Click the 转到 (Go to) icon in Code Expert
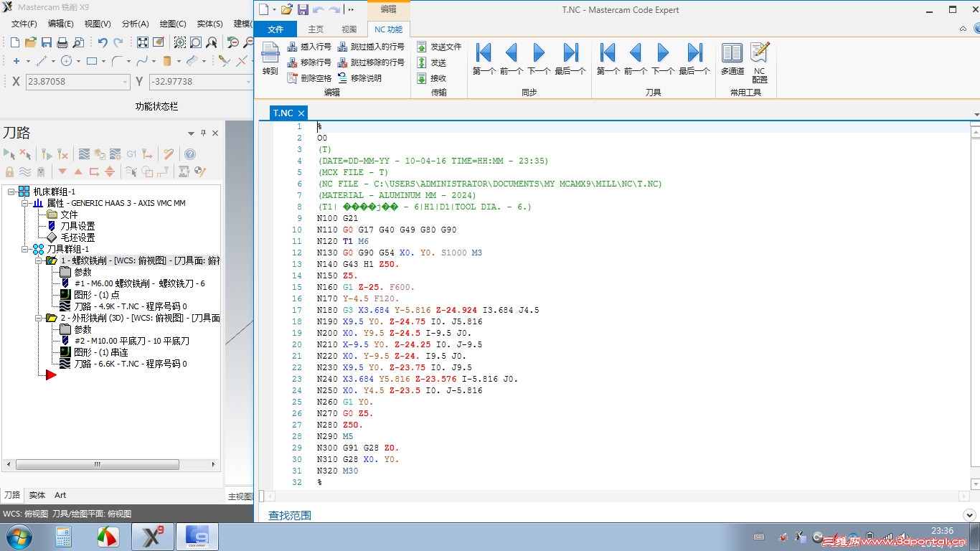Viewport: 980px width, 551px height. click(x=270, y=57)
